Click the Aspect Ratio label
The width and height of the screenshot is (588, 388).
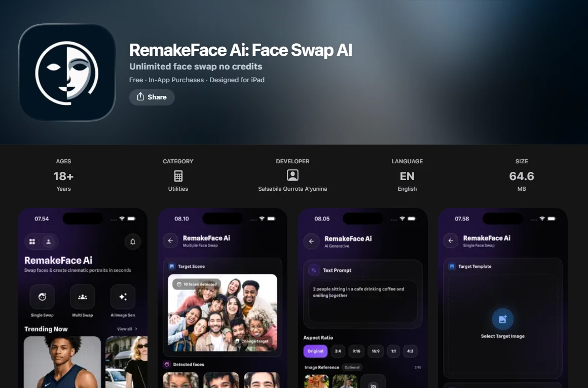point(318,338)
